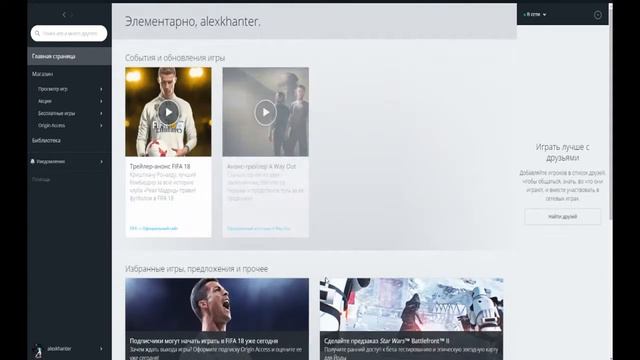
Task: Select Просмотр игр in sidebar
Action: coord(53,89)
